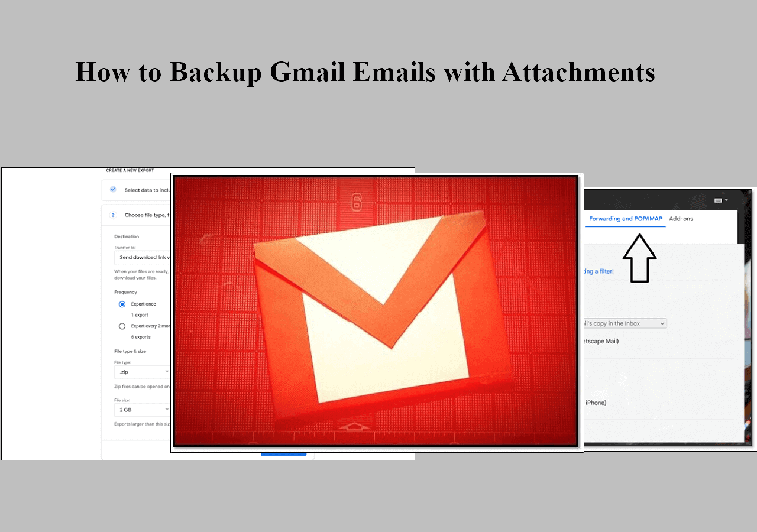757x532 pixels.
Task: Click the red Gmail envelope image
Action: [376, 311]
